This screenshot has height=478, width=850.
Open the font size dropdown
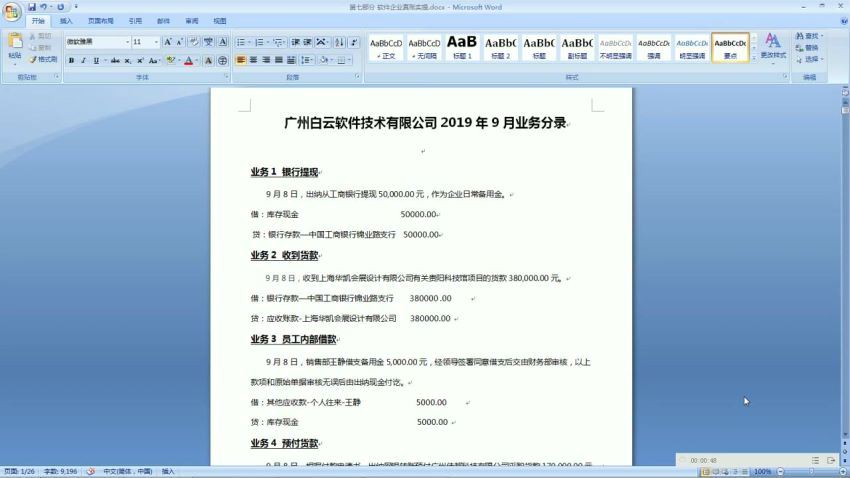pyautogui.click(x=156, y=42)
